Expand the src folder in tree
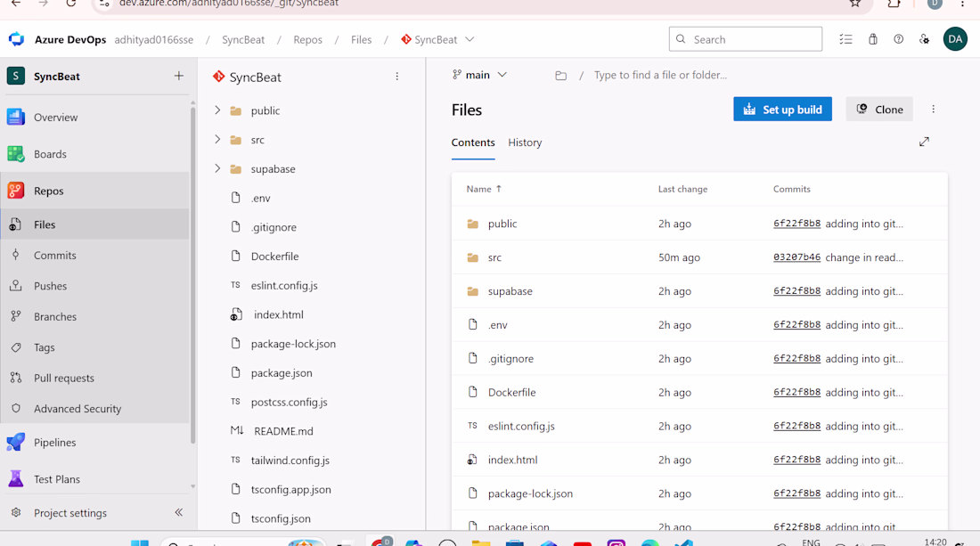This screenshot has width=980, height=546. coord(217,139)
